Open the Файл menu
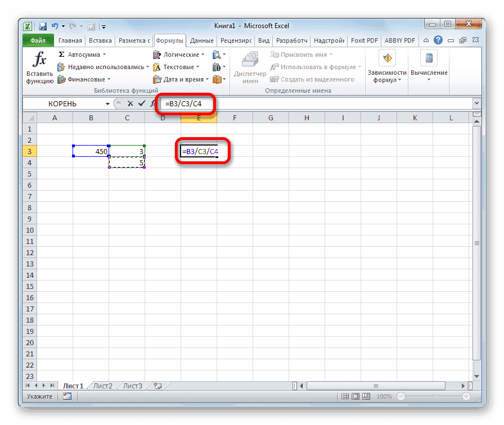 tap(37, 40)
